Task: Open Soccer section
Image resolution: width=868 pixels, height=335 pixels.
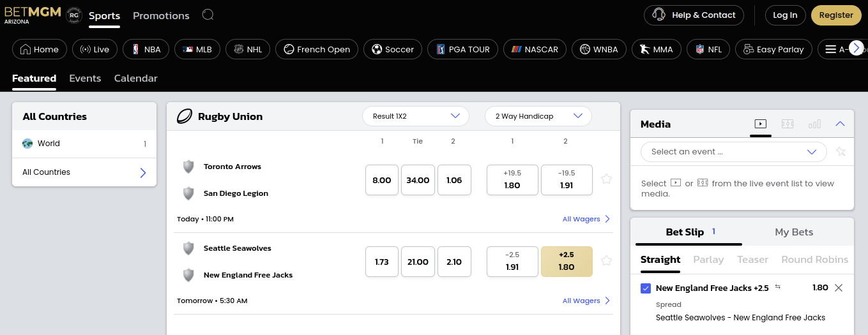Action: [x=393, y=49]
